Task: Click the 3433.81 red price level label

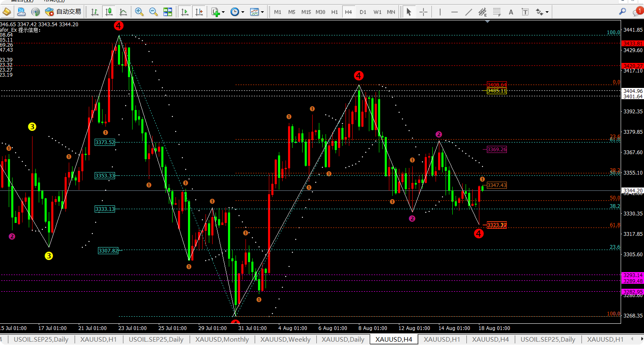Action: coord(632,43)
